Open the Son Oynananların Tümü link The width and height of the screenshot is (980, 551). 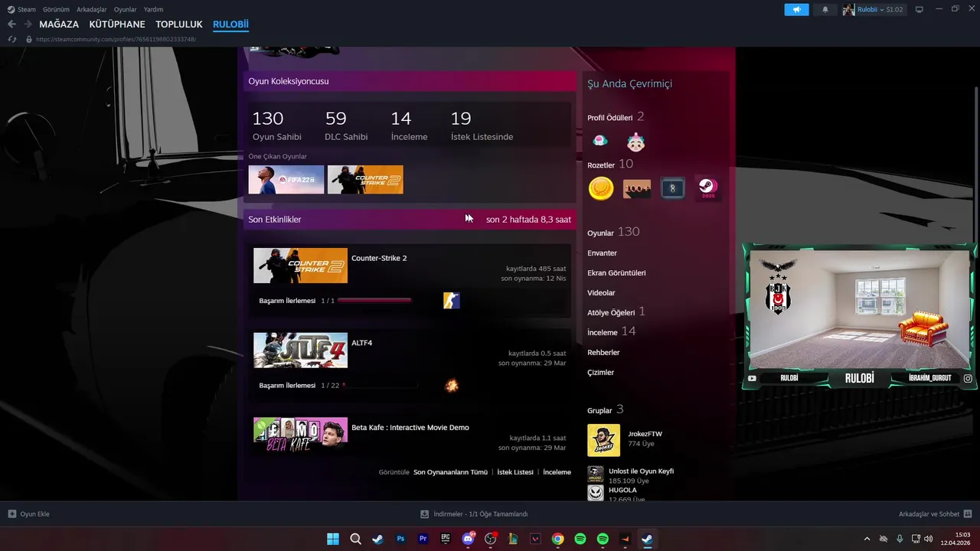450,472
